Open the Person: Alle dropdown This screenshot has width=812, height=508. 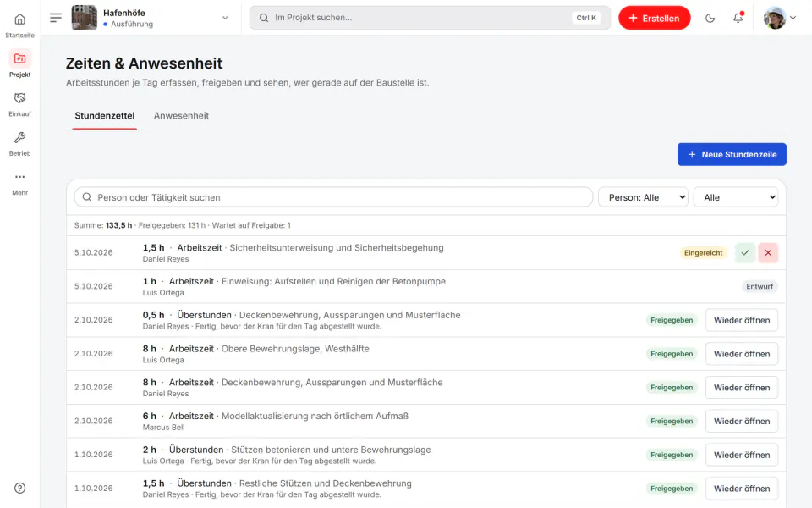[643, 197]
